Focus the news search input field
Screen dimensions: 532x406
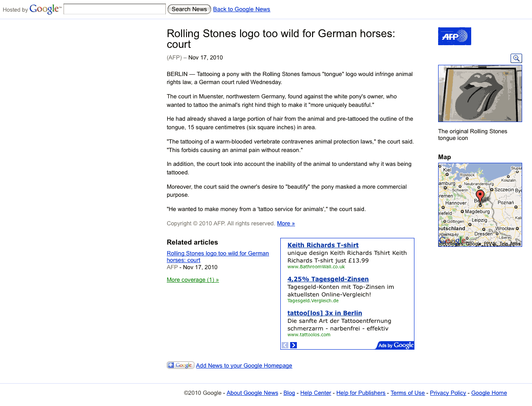coord(115,9)
